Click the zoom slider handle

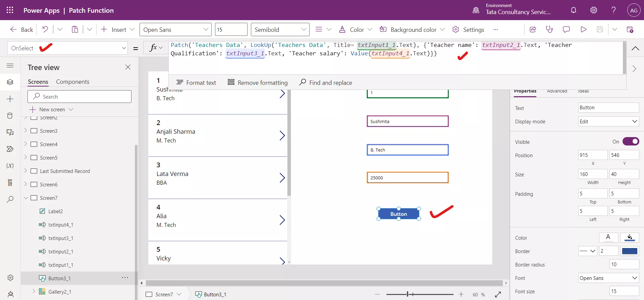tap(408, 294)
